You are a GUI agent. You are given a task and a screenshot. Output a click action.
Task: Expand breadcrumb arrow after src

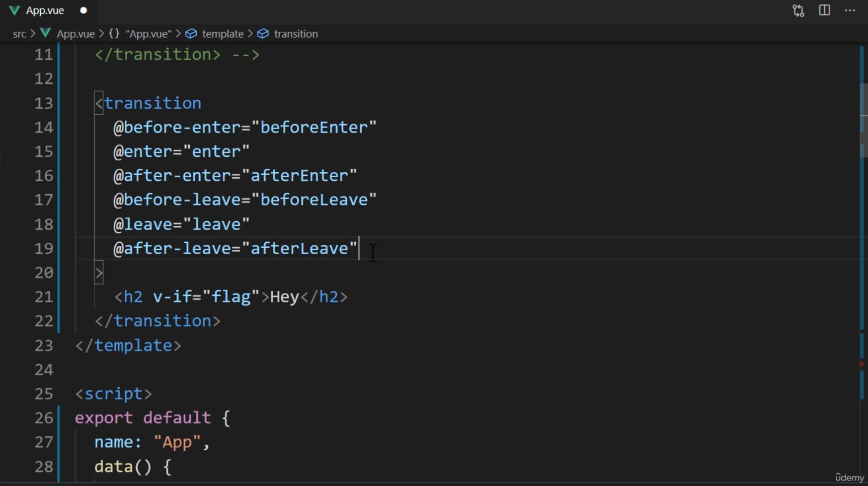coord(33,34)
